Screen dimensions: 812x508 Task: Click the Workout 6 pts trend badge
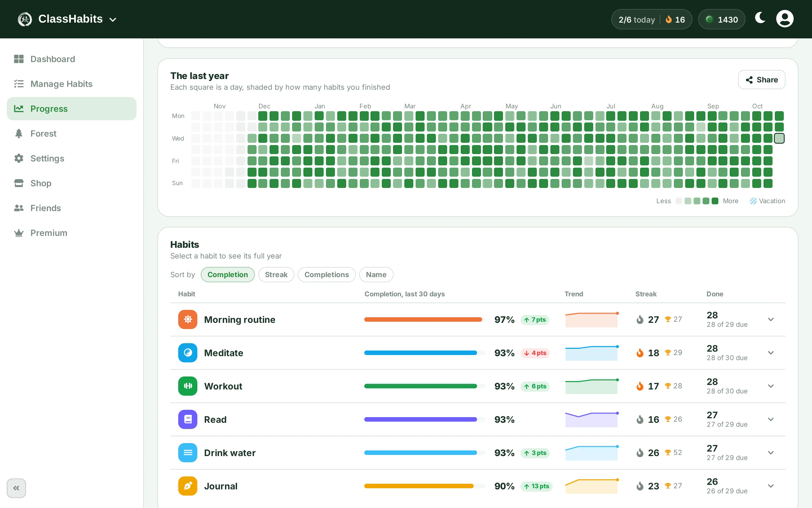point(535,386)
